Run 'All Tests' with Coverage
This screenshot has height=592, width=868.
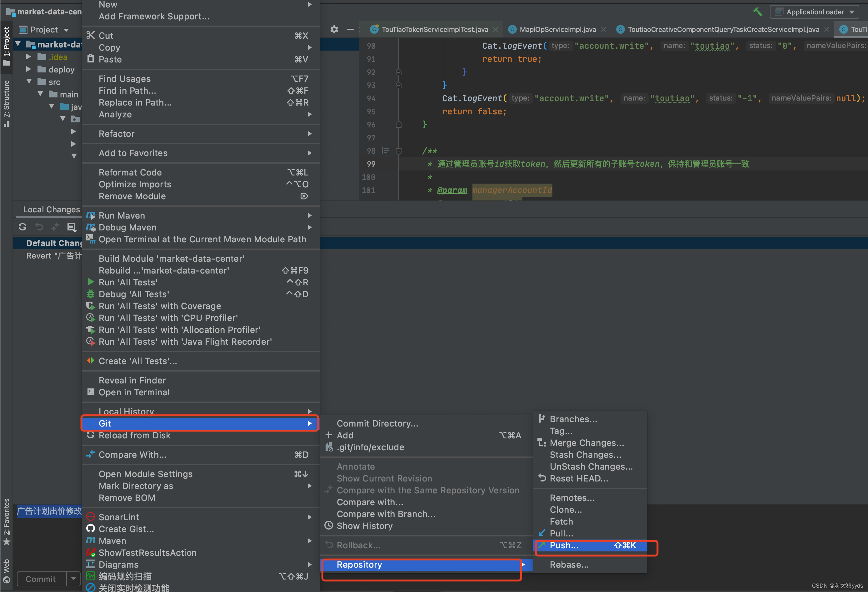click(201, 306)
